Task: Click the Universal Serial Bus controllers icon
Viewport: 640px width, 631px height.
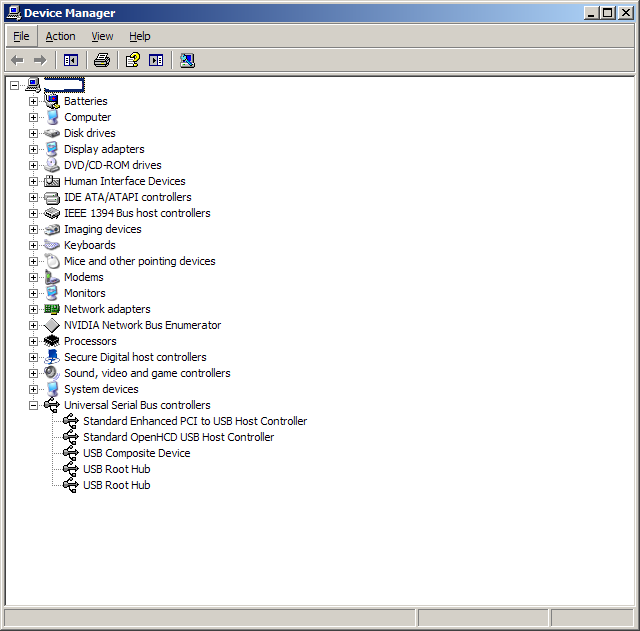Action: (x=52, y=405)
